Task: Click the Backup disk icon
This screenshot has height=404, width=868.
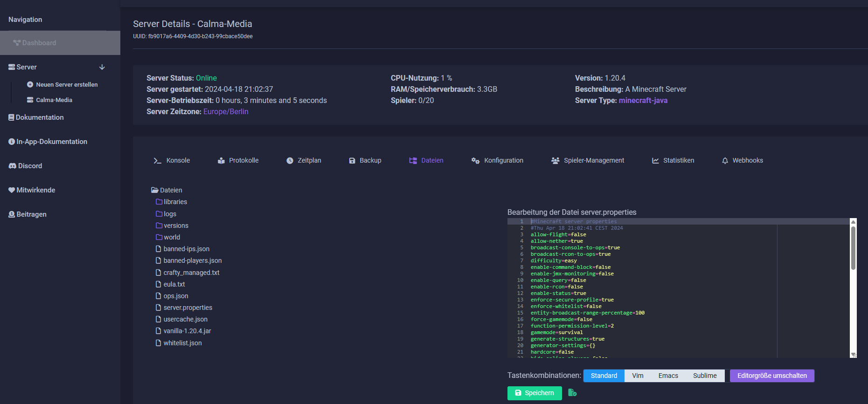Action: click(352, 160)
